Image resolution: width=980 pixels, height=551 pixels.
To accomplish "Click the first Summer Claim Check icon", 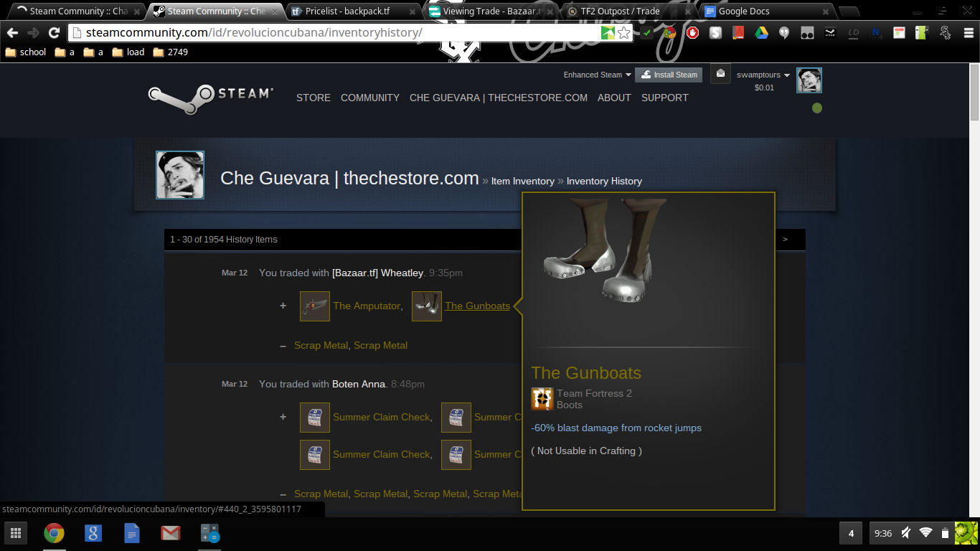I will point(314,418).
